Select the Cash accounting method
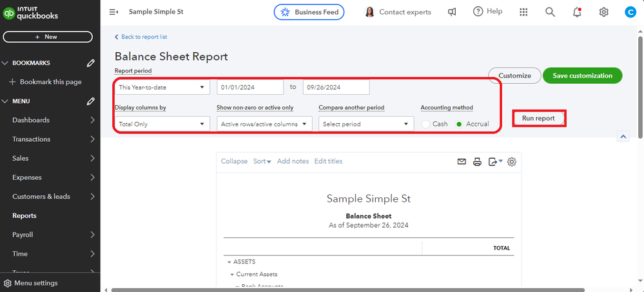 click(425, 124)
